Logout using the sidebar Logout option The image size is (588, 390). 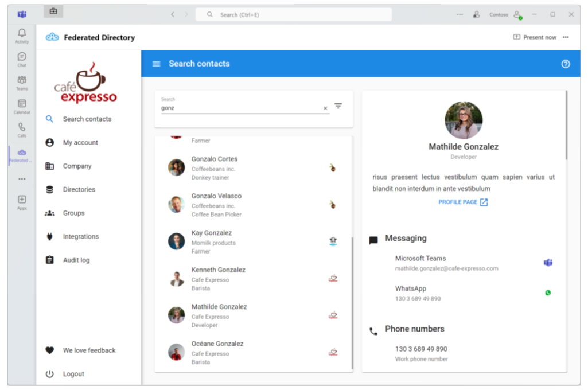pyautogui.click(x=73, y=373)
